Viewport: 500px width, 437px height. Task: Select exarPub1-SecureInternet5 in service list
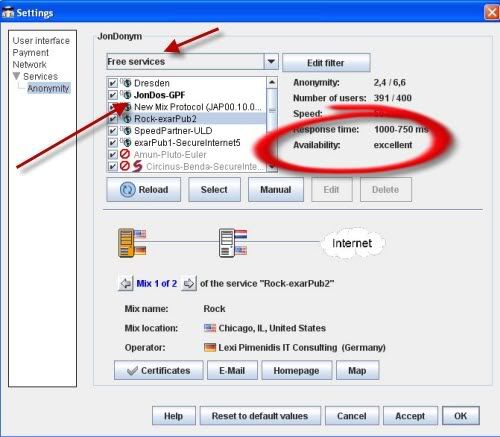coord(187,143)
